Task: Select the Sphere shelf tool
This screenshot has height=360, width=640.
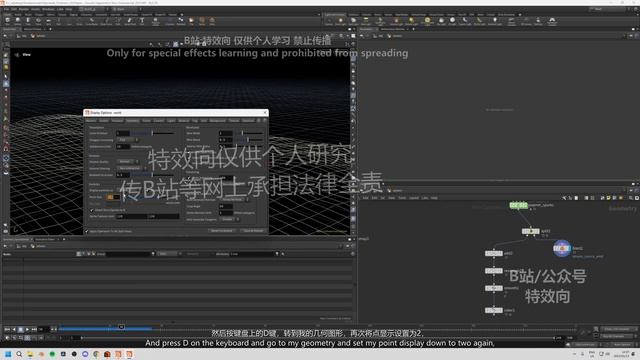Action: pos(18,21)
